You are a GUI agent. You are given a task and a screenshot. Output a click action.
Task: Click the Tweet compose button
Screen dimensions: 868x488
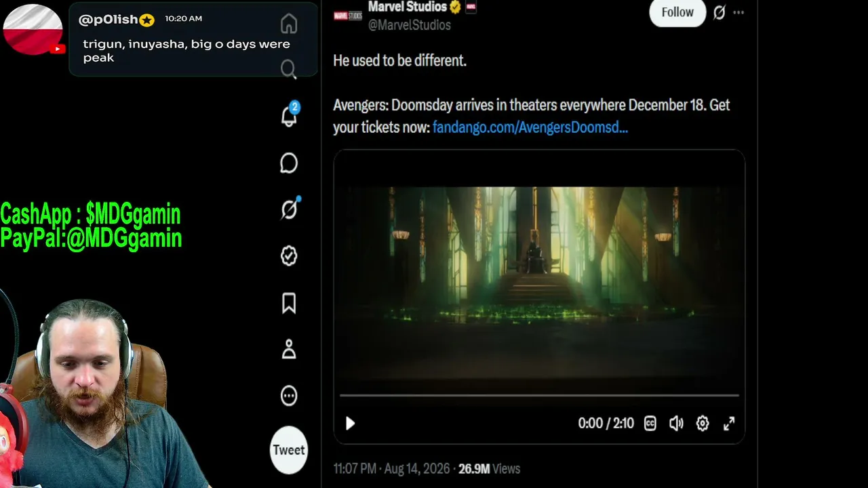point(289,450)
